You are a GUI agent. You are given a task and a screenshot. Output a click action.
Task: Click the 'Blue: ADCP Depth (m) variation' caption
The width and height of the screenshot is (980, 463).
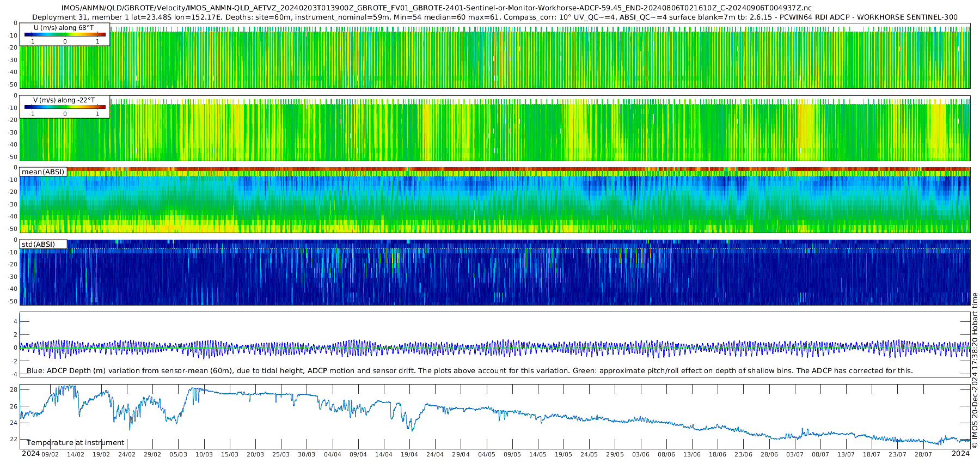(x=469, y=370)
